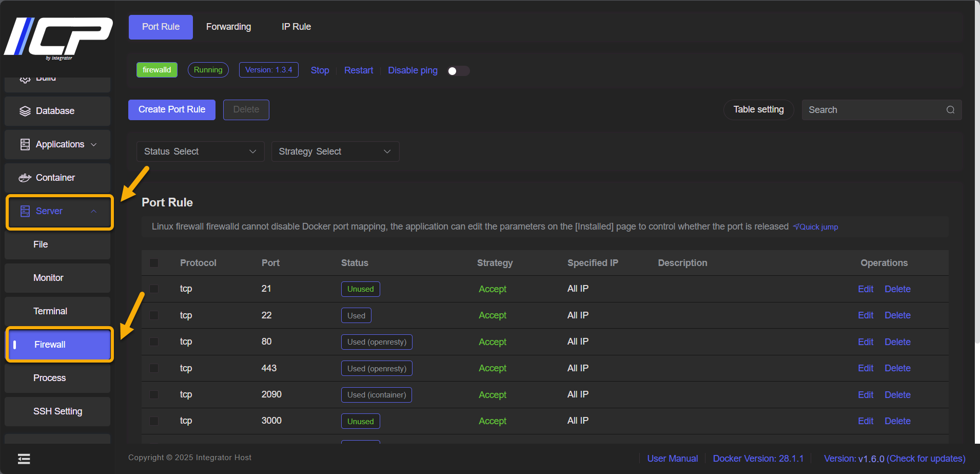Click the Applications list icon
980x474 pixels.
(25, 144)
